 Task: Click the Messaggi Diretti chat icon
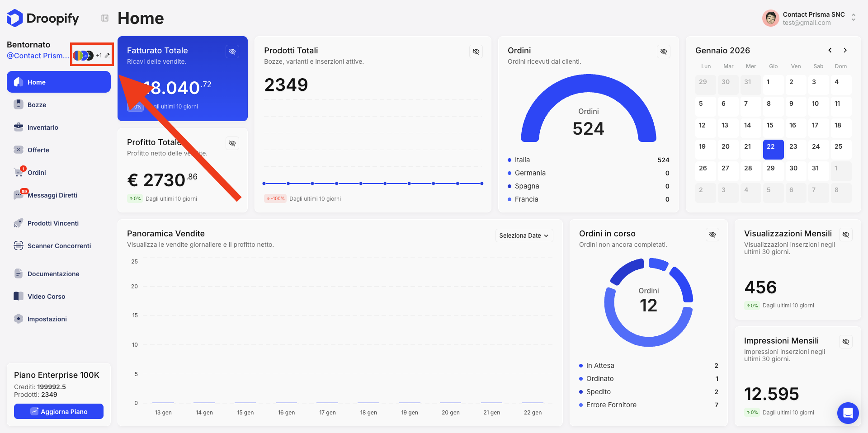click(19, 195)
